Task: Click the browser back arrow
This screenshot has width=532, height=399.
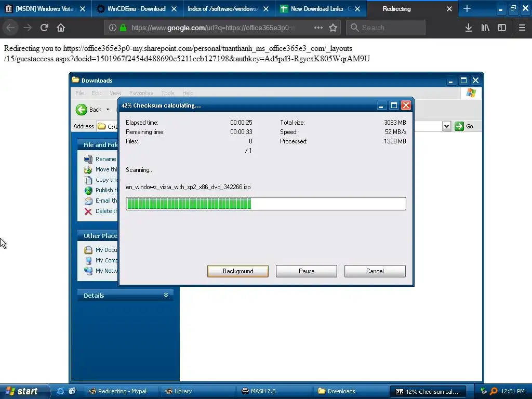Action: (x=11, y=28)
